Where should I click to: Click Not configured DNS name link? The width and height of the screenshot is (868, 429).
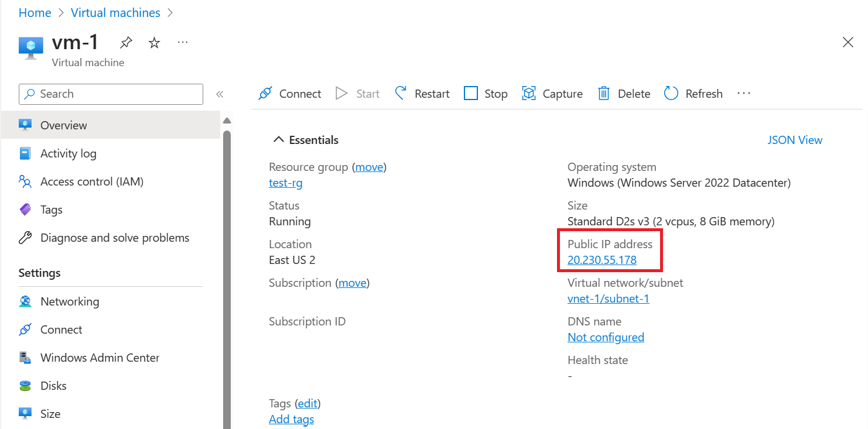[606, 337]
